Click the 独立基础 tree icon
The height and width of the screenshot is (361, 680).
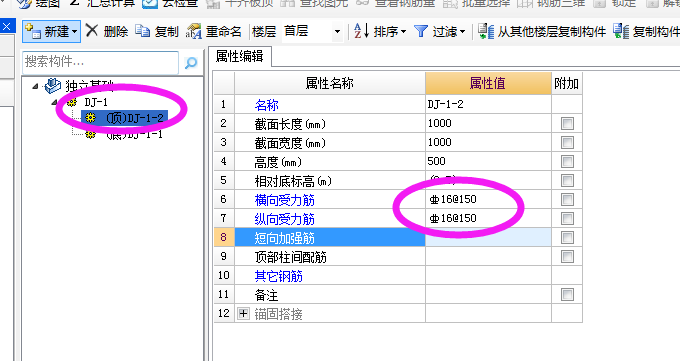(53, 85)
